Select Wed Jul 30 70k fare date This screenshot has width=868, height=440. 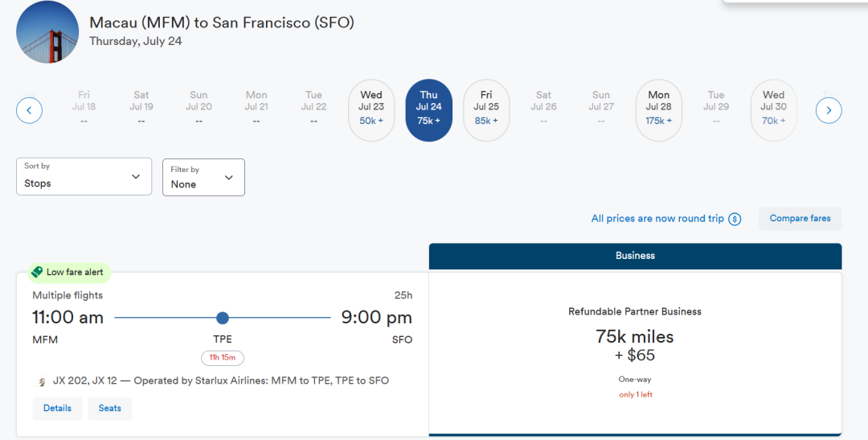click(x=773, y=110)
